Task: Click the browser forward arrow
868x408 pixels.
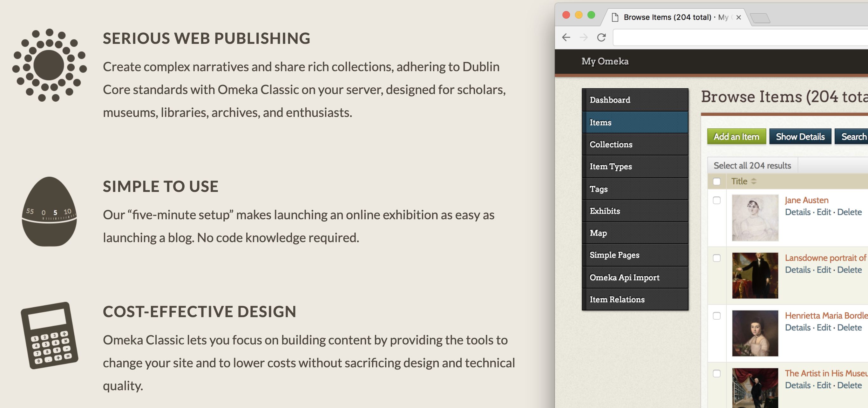Action: tap(584, 37)
